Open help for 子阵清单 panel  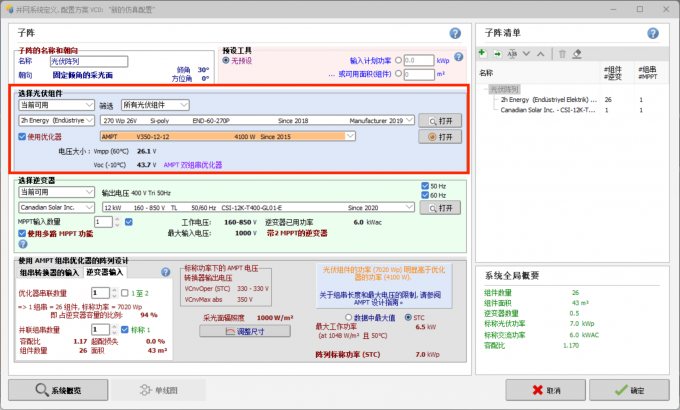pos(653,33)
